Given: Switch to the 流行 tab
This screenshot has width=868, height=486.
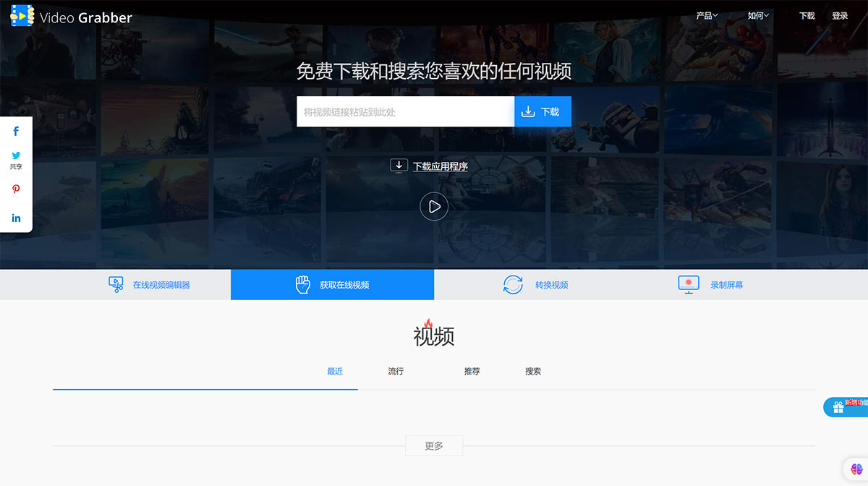Looking at the screenshot, I should click(x=395, y=371).
